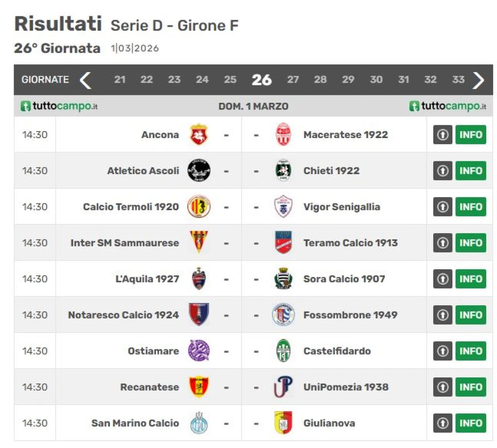Open the Vigor Senigallia team link
This screenshot has height=448, width=497.
(x=341, y=207)
